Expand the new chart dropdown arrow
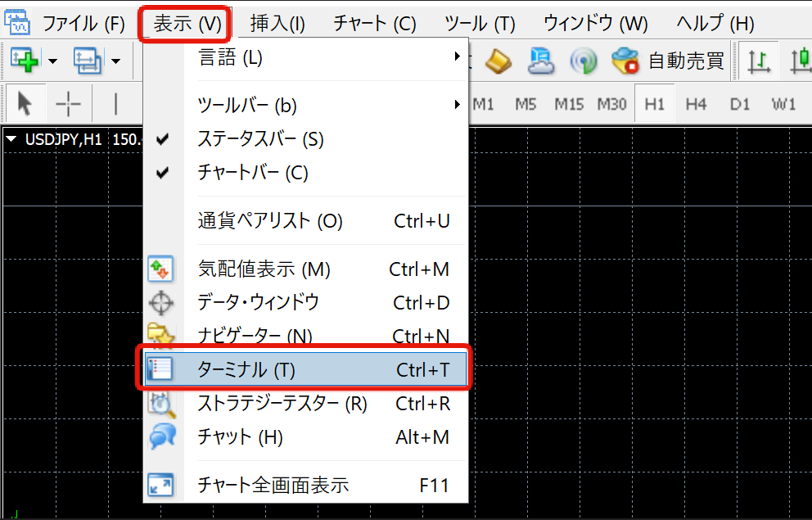This screenshot has width=812, height=520. [x=52, y=61]
